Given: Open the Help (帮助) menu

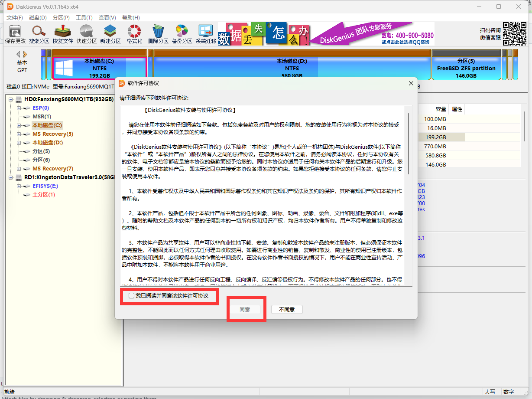Looking at the screenshot, I should (131, 18).
